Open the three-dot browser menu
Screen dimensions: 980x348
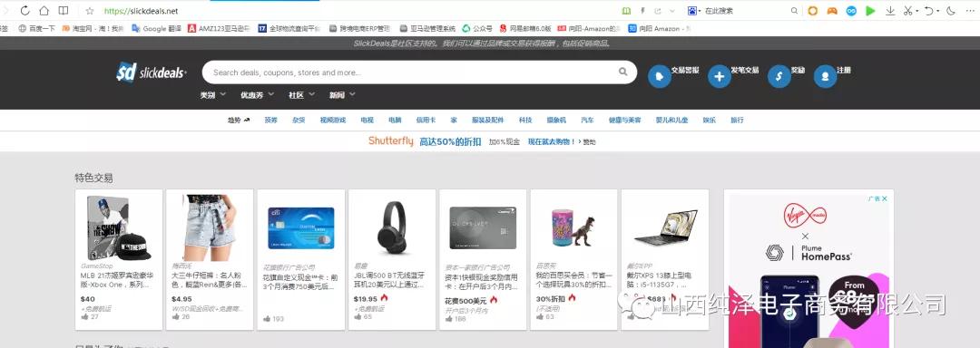coord(971,11)
